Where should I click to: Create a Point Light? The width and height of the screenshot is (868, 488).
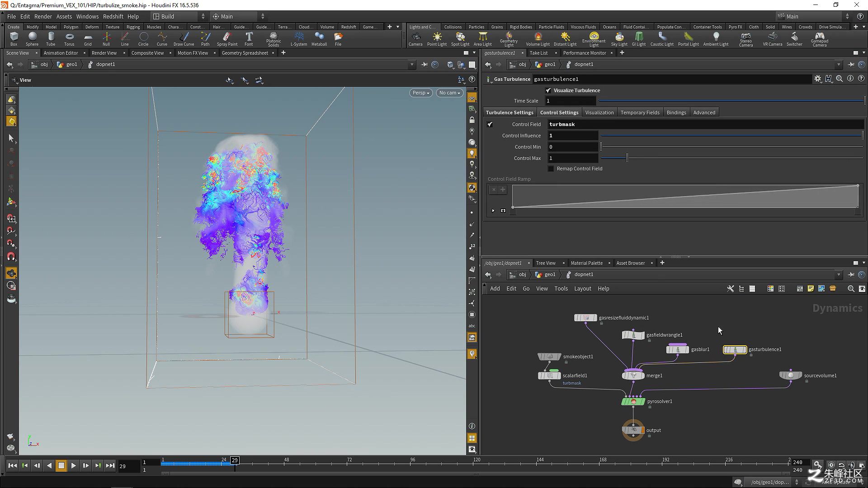coord(437,39)
